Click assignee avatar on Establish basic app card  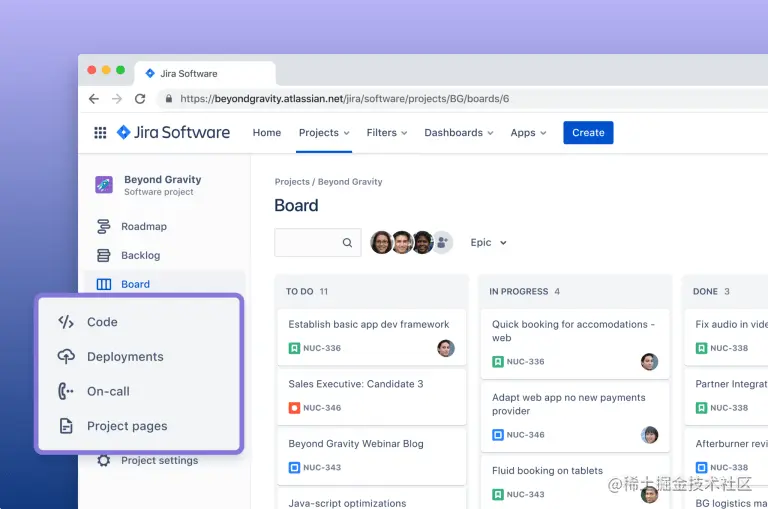446,348
